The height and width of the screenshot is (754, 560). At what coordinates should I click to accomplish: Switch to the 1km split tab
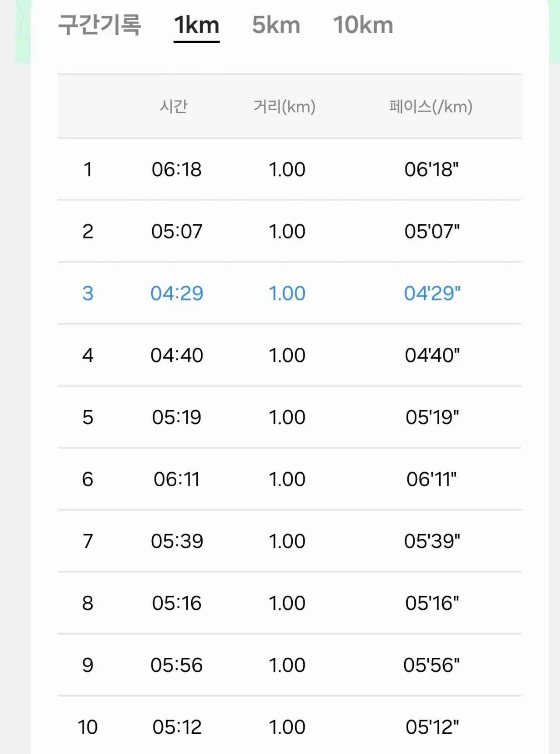(196, 25)
